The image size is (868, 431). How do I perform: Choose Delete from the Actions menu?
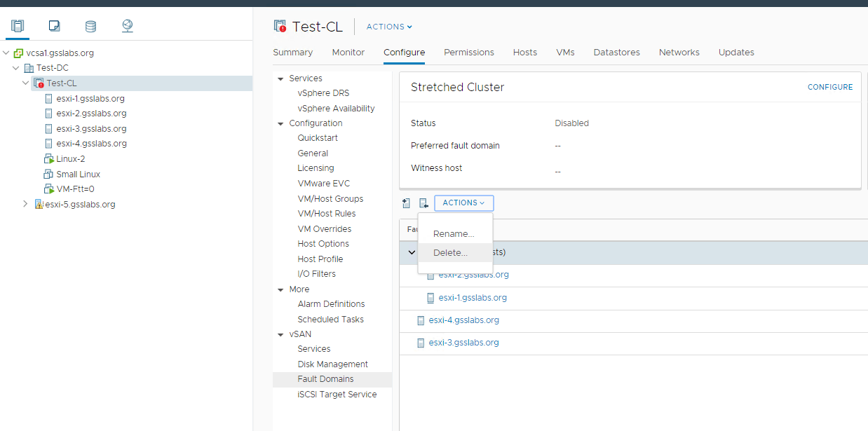click(x=450, y=253)
